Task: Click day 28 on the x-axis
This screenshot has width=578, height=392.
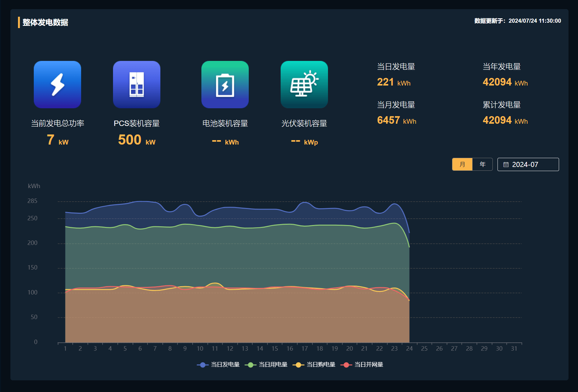Action: 469,349
